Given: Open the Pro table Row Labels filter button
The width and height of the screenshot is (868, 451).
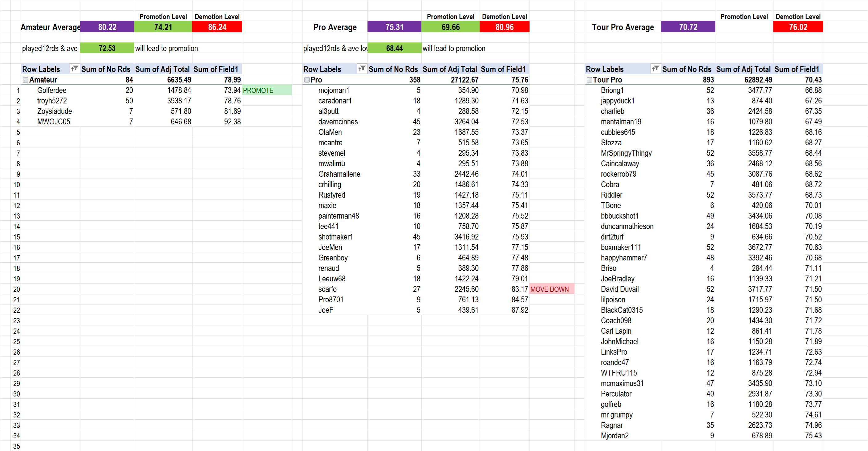Looking at the screenshot, I should 362,69.
